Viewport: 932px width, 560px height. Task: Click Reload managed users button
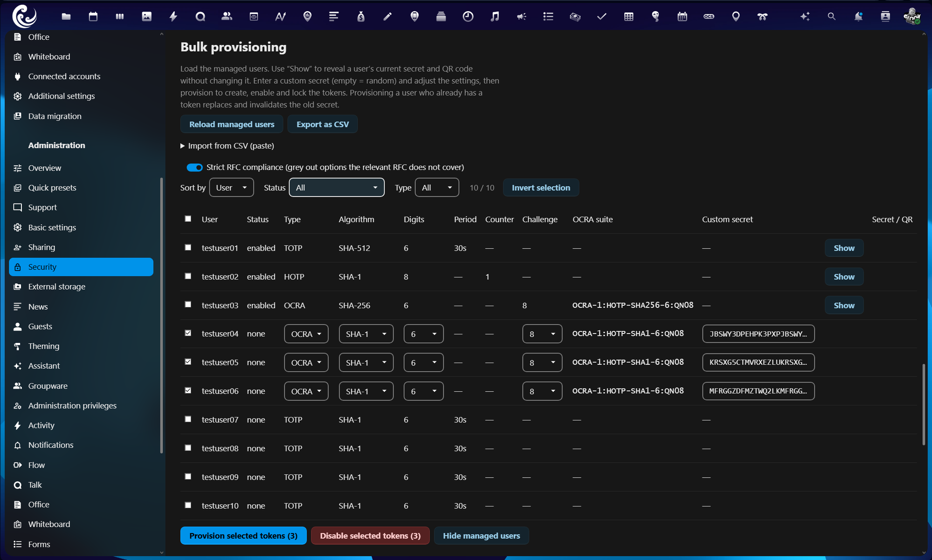(232, 124)
